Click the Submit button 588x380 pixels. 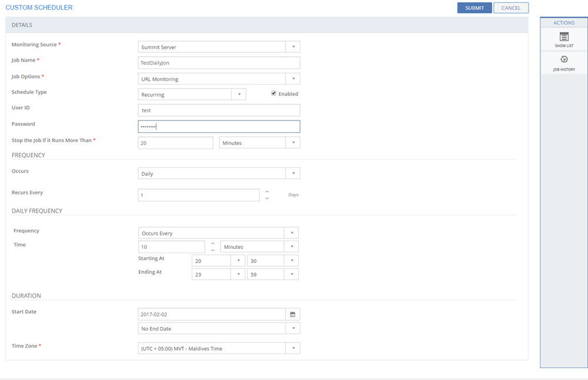[474, 8]
